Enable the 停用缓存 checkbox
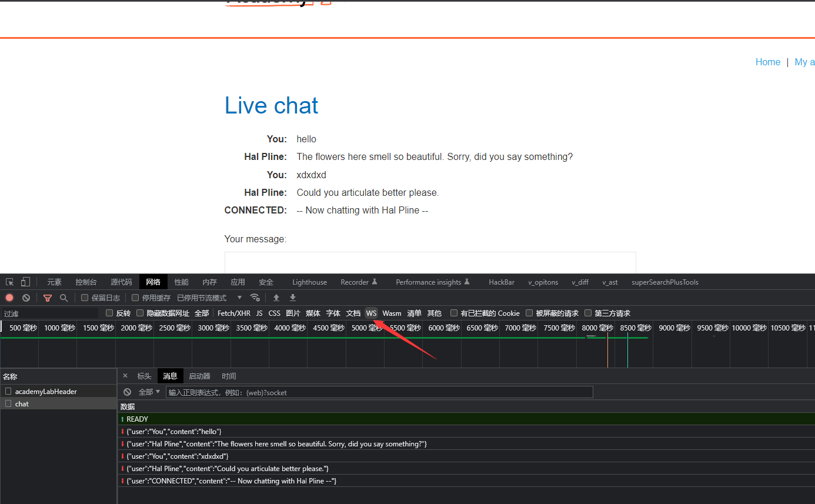Image resolution: width=815 pixels, height=504 pixels. (x=135, y=298)
